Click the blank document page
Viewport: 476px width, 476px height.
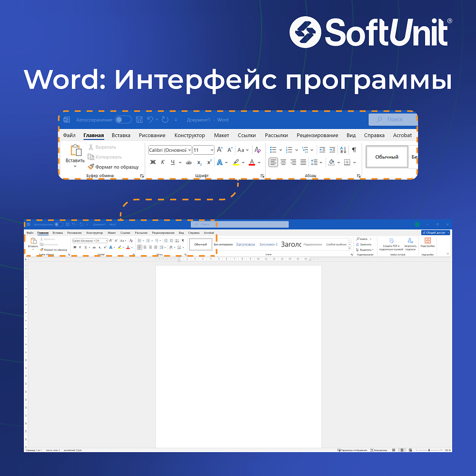point(238,356)
